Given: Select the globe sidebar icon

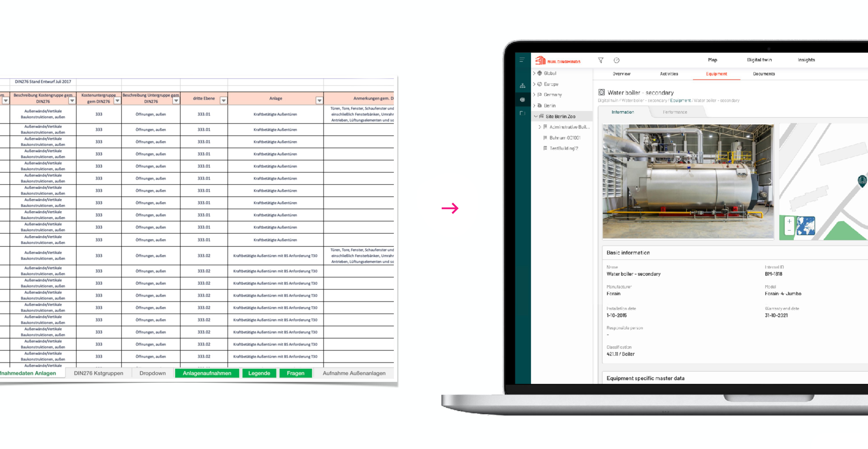Looking at the screenshot, I should tap(522, 99).
